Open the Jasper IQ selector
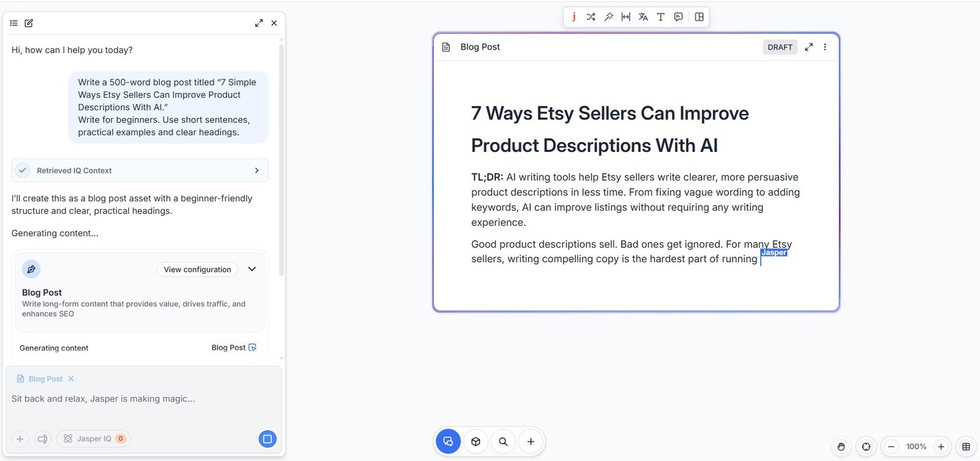The width and height of the screenshot is (980, 461). (93, 439)
